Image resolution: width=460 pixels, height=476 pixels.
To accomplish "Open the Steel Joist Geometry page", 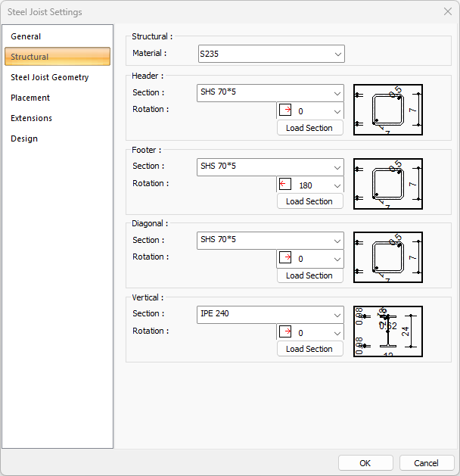I will click(x=49, y=77).
